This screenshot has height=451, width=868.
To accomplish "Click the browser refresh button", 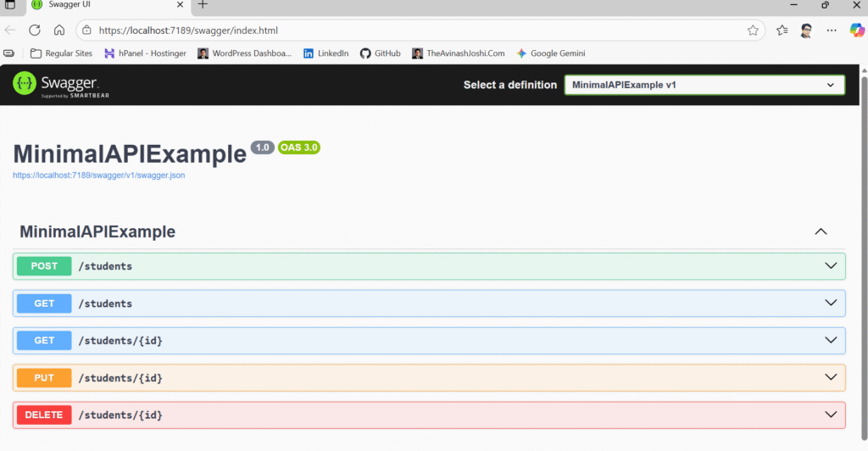I will 35,31.
